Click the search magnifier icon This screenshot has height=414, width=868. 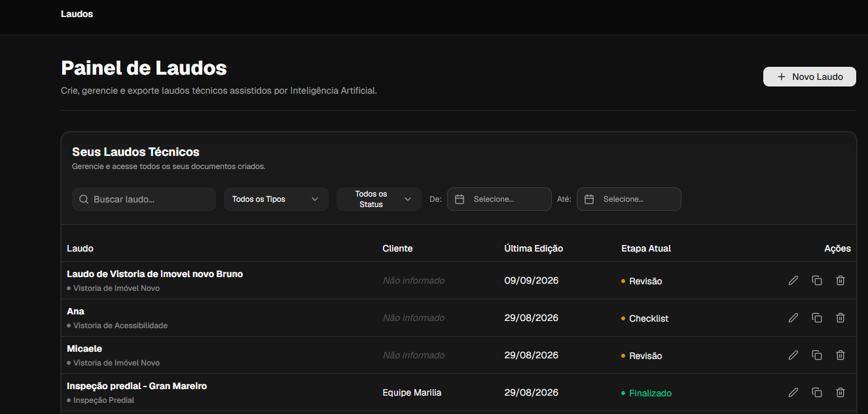pyautogui.click(x=84, y=199)
